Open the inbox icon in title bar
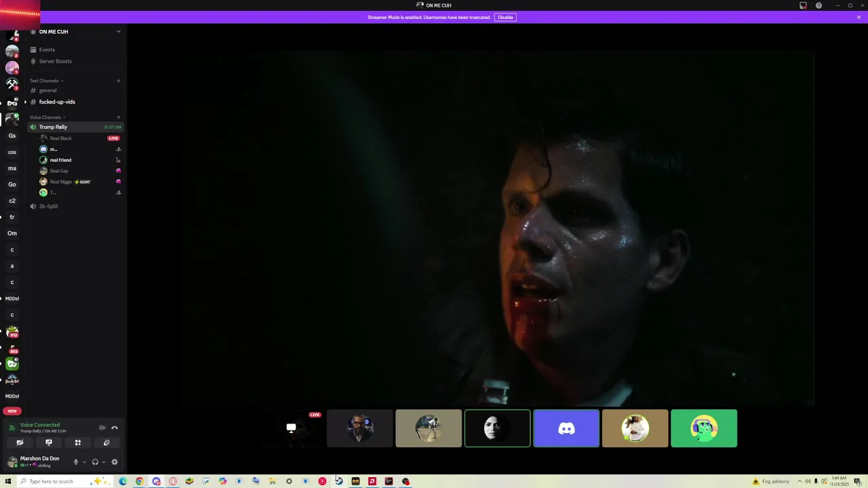The height and width of the screenshot is (488, 868). pos(803,5)
